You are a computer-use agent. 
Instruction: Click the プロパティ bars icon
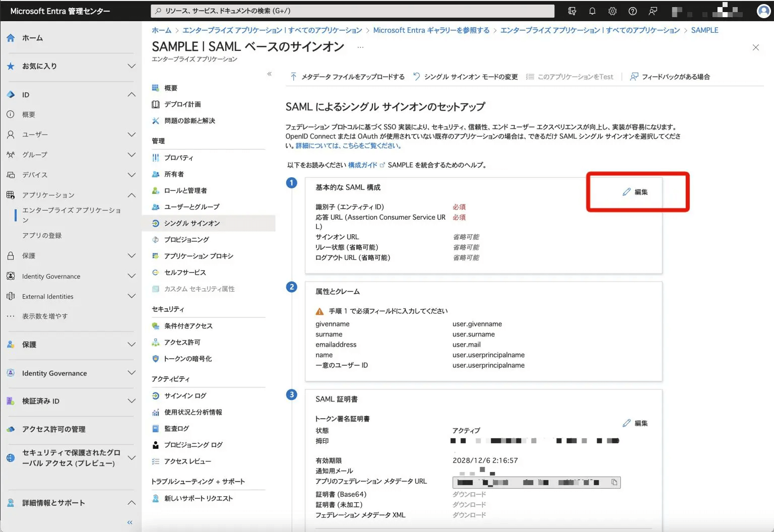click(156, 158)
